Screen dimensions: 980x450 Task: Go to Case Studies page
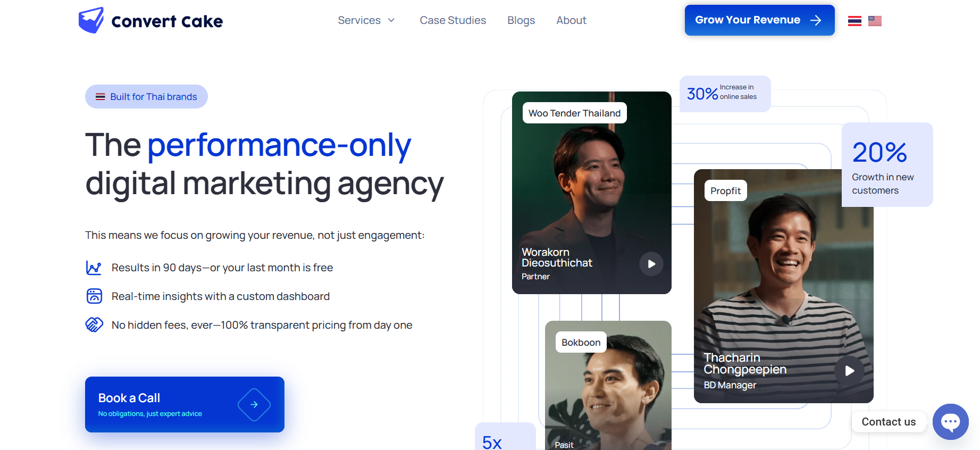pos(453,20)
